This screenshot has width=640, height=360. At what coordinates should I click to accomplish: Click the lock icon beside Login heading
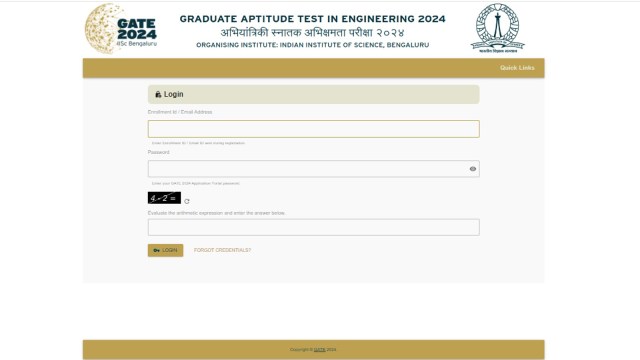pos(158,94)
